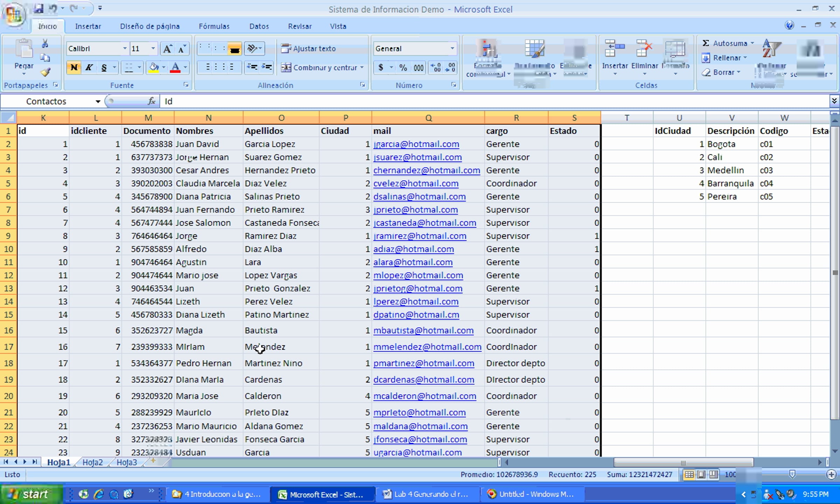
Task: Click the Delete Cells icon
Action: 644,49
